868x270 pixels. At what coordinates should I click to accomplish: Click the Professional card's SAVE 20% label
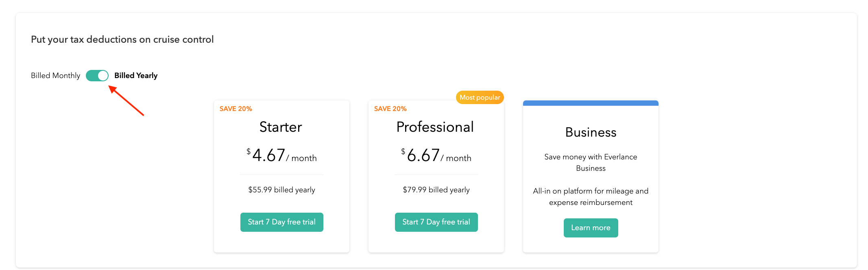point(390,109)
